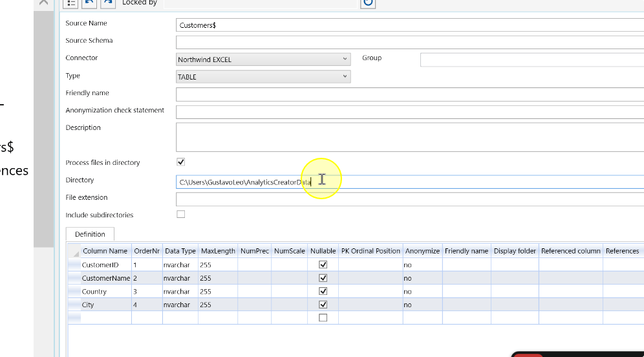Uncheck Nullable for CustomerName row

323,278
